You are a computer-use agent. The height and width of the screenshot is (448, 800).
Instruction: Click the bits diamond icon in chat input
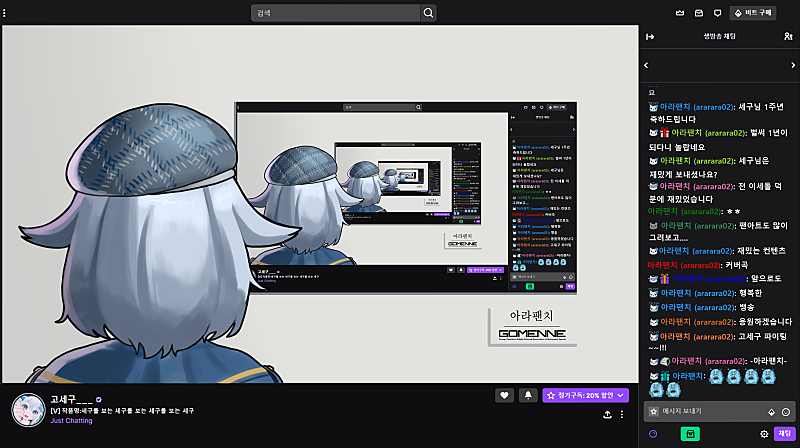point(771,412)
